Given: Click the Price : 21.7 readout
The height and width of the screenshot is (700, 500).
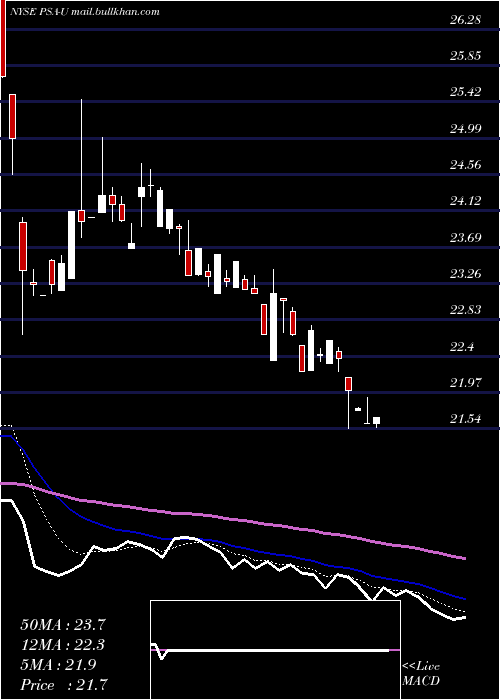Looking at the screenshot, I should 63,685.
